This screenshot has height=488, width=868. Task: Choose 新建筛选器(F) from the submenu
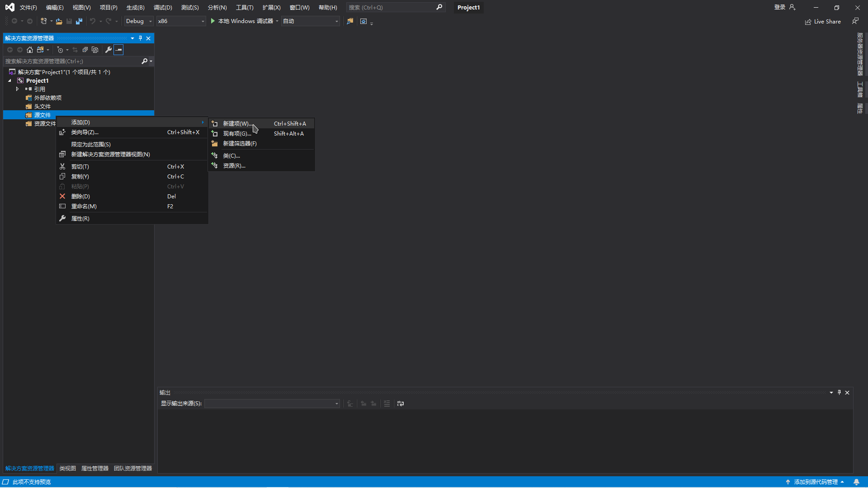pos(262,143)
